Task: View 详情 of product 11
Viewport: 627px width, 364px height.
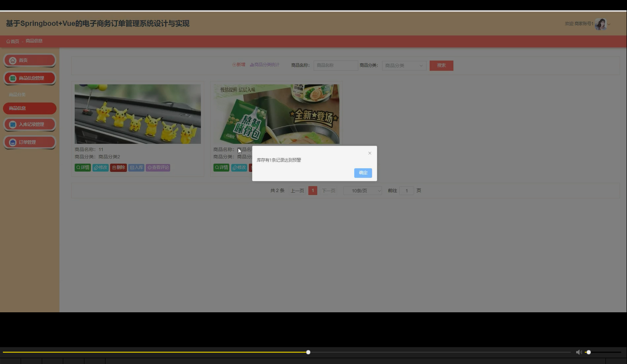Action: click(x=83, y=168)
